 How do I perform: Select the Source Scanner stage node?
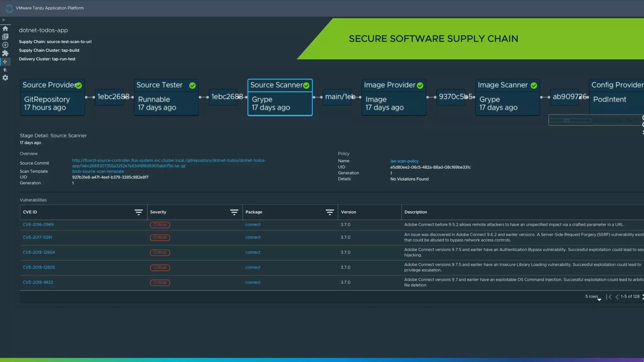tap(280, 97)
